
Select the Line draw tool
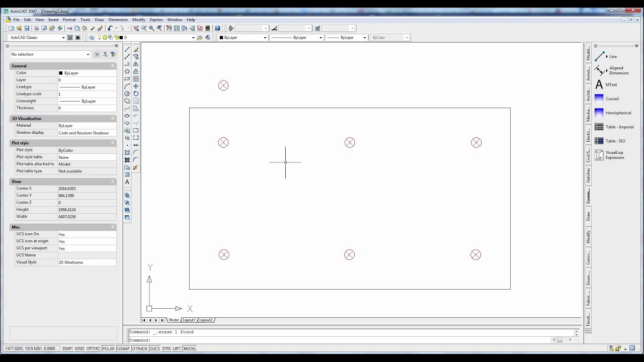[127, 49]
